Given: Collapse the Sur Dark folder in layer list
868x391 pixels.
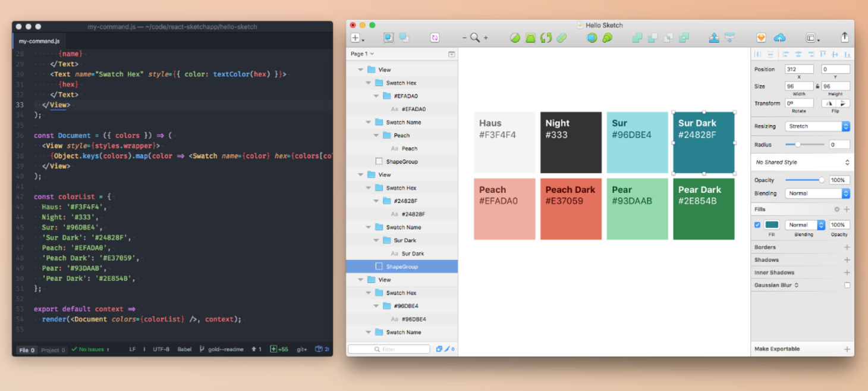Looking at the screenshot, I should coord(376,240).
